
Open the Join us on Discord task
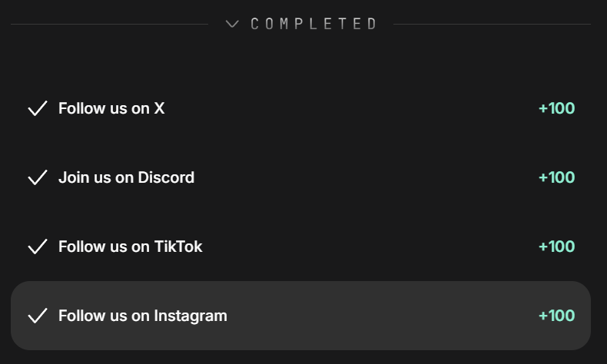tap(126, 177)
